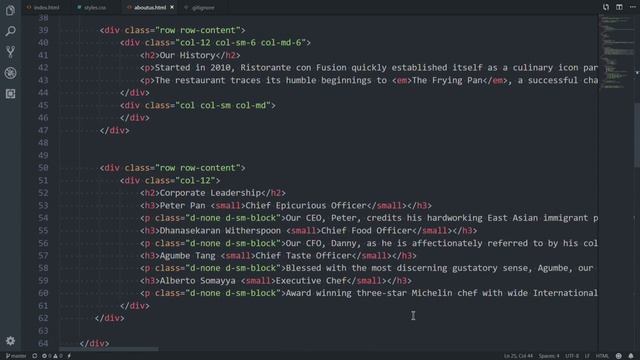Click the horizontal editor scrollbar

click(109, 349)
